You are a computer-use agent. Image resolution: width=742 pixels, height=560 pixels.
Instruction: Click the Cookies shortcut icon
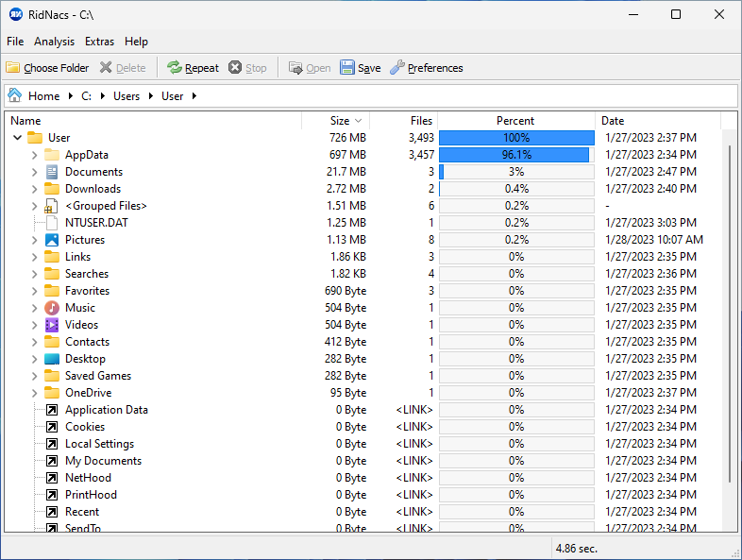pos(52,427)
